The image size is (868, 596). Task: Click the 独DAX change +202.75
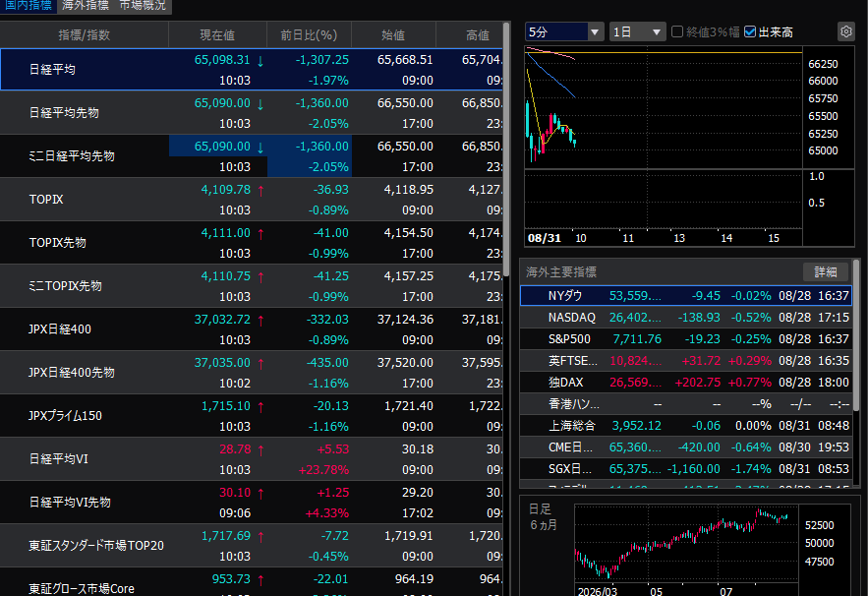[698, 383]
